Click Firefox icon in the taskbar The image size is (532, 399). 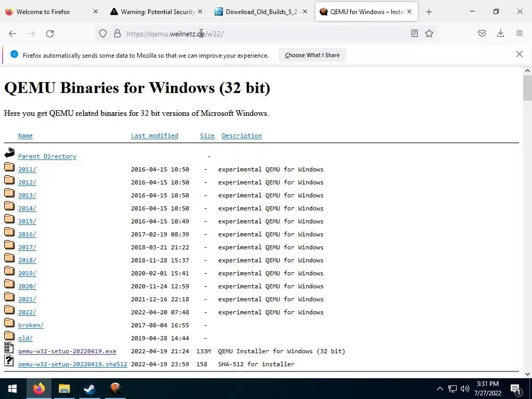point(38,389)
